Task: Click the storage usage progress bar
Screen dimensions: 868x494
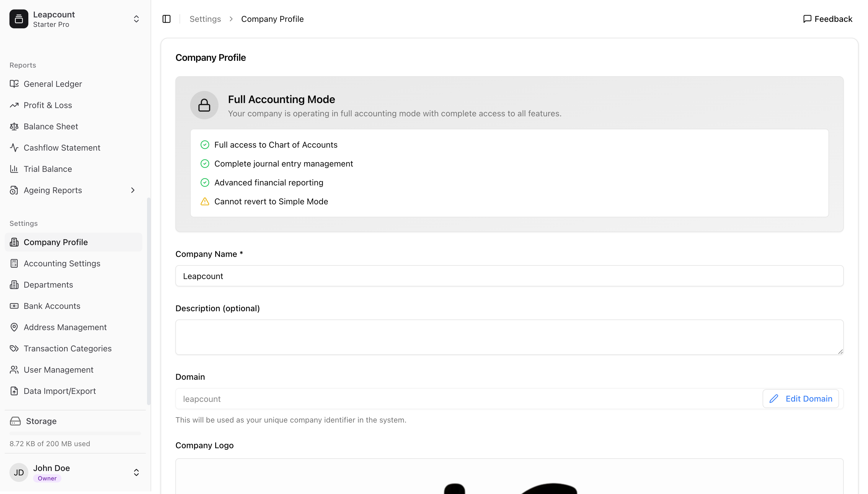Action: (75, 433)
